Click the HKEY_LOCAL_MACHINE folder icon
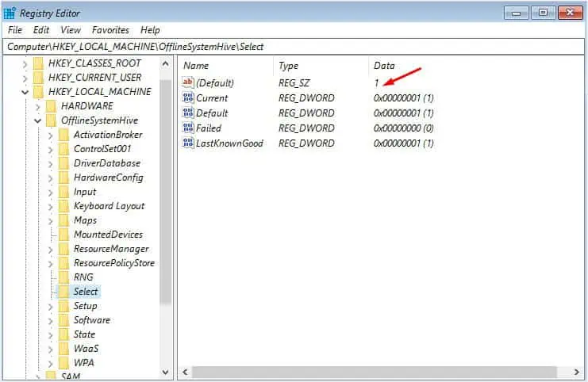 [x=39, y=92]
